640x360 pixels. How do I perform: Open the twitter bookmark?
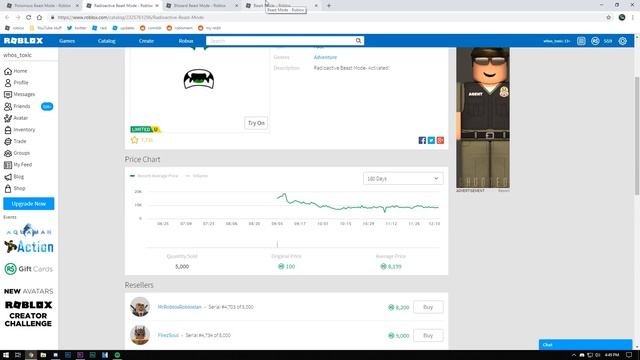tap(76, 28)
